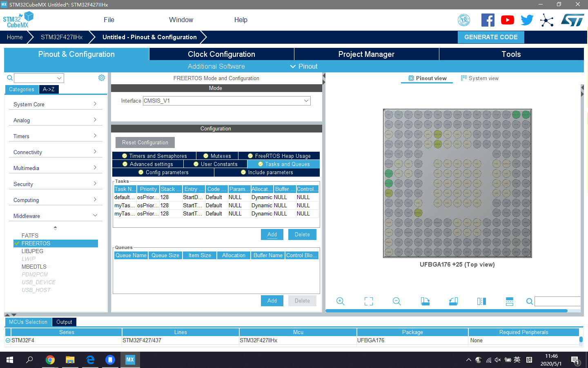Open the YouTube icon link

point(508,20)
